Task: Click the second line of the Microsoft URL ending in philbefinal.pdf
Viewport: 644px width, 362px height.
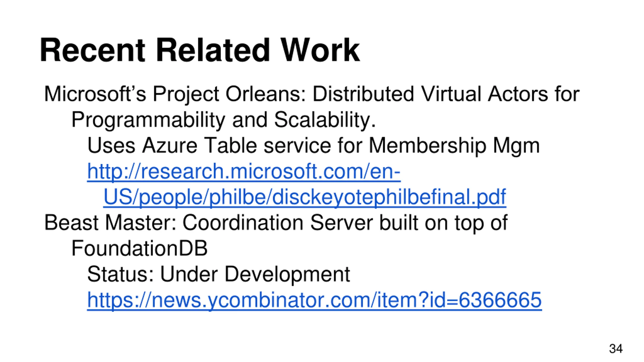Action: coord(304,197)
